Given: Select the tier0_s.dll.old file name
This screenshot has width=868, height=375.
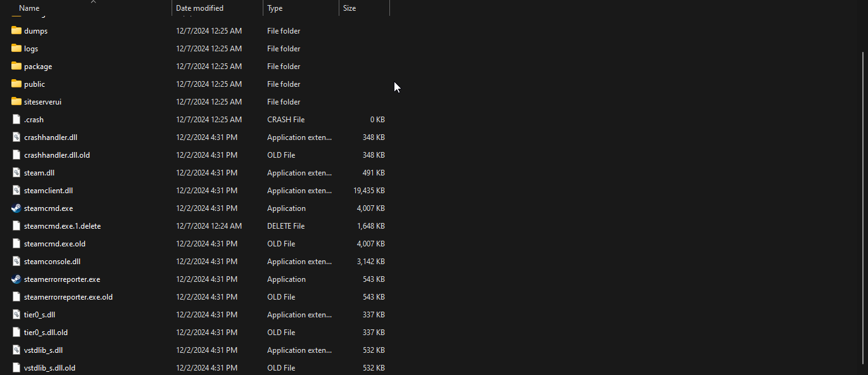Looking at the screenshot, I should pyautogui.click(x=46, y=333).
